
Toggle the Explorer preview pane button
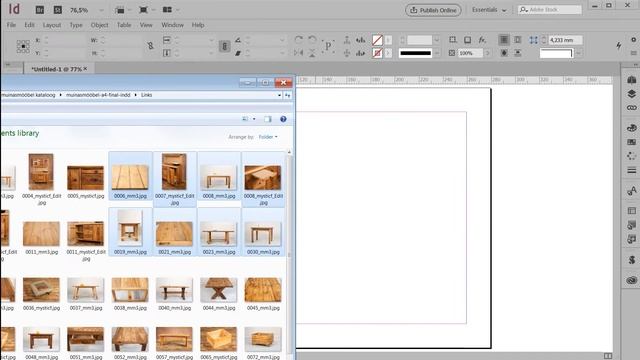pyautogui.click(x=268, y=119)
